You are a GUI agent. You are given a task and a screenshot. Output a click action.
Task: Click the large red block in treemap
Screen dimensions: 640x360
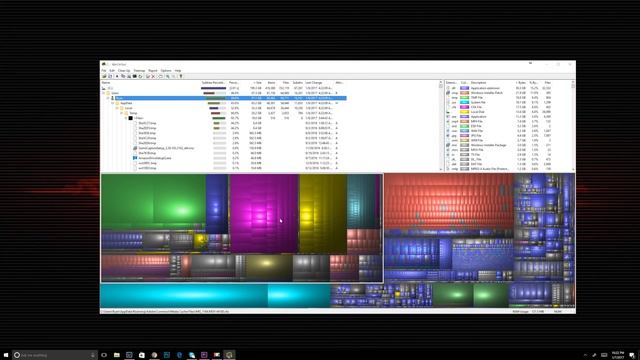449,201
